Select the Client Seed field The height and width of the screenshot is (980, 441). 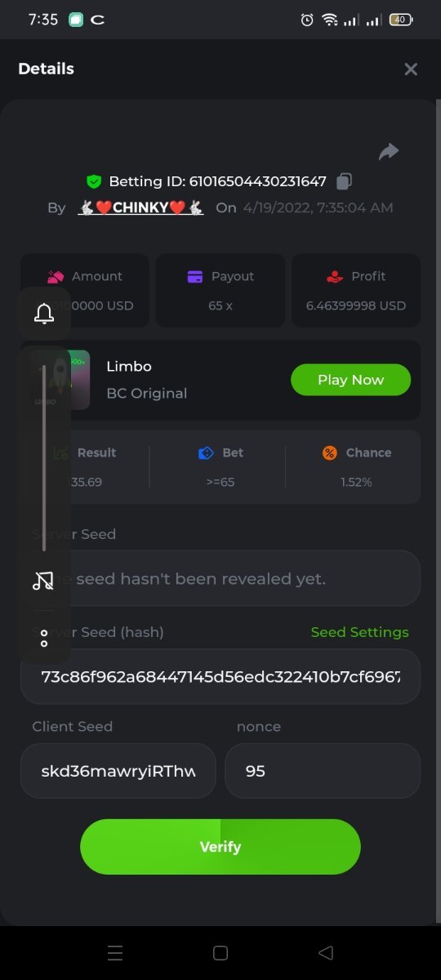click(118, 771)
